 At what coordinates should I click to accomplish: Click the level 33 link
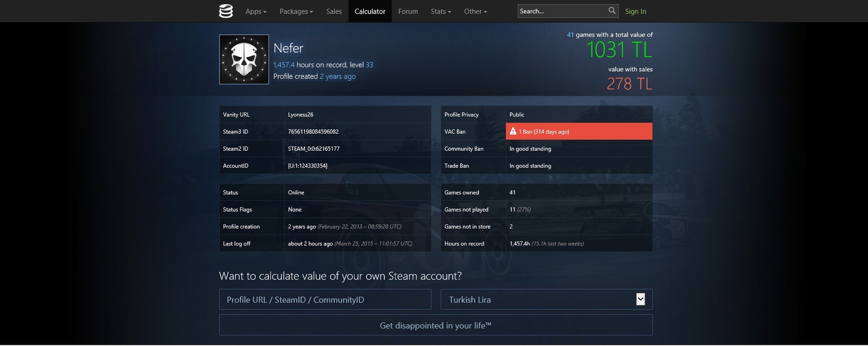[370, 65]
